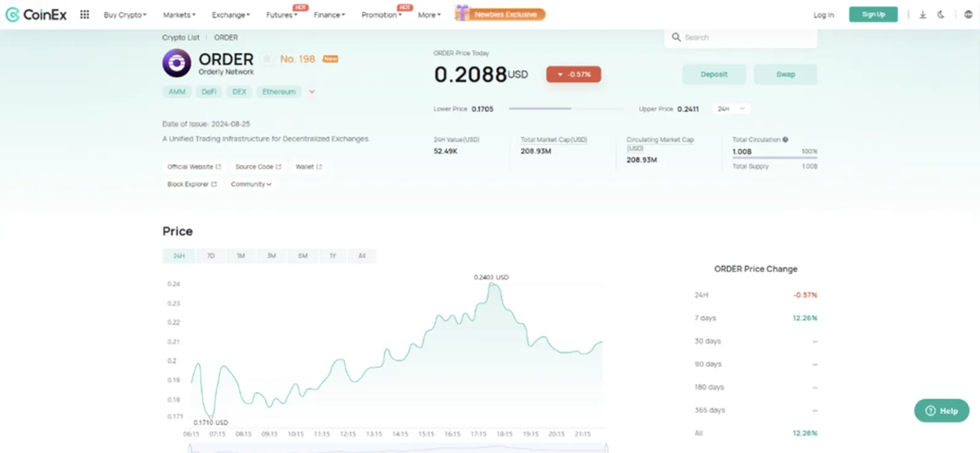
Task: Open Wallet external link
Action: click(x=309, y=167)
